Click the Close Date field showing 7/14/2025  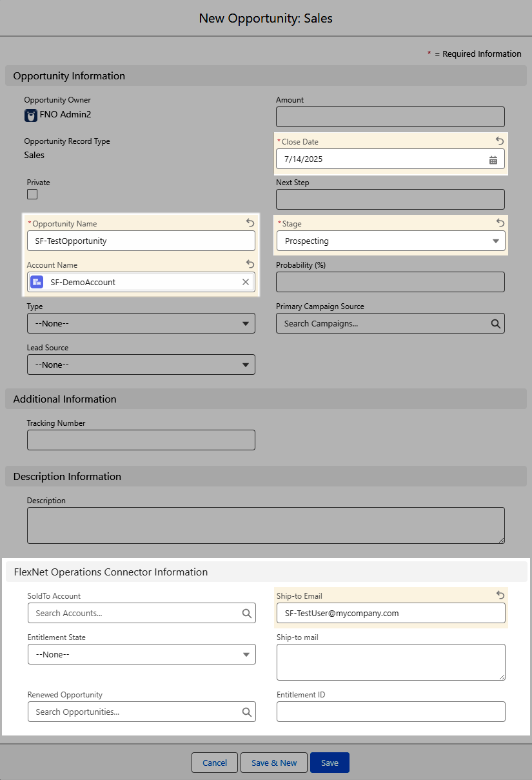391,159
